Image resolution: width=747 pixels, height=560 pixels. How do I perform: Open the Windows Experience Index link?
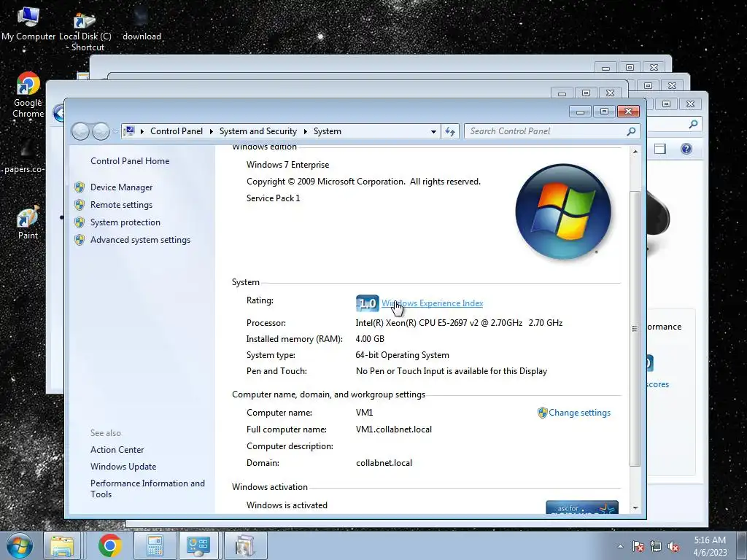(432, 303)
